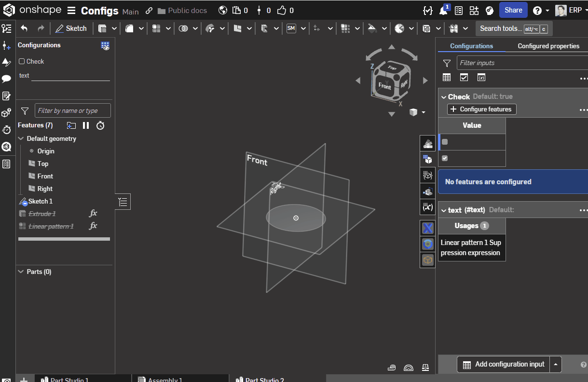The image size is (588, 382).
Task: Switch to the Configured properties tab
Action: click(548, 46)
